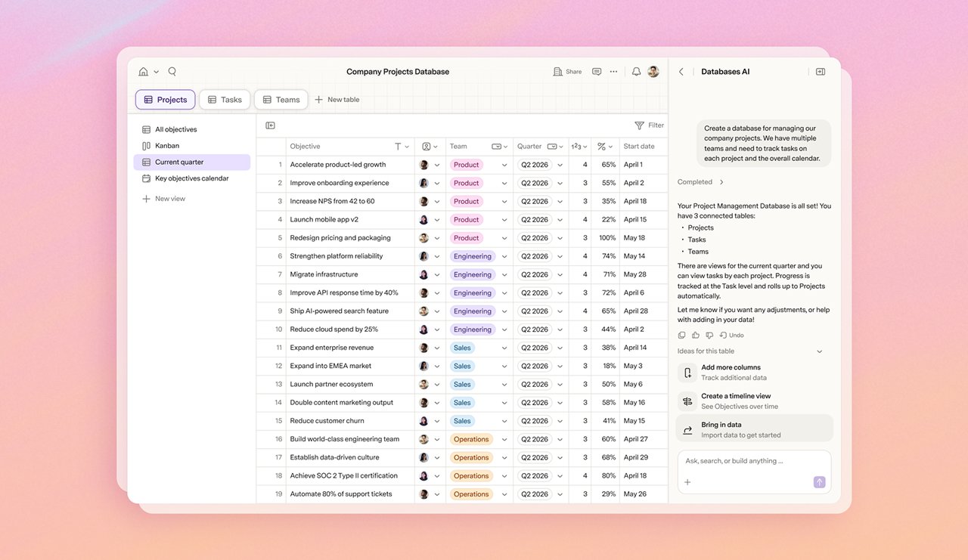Switch to the Teams tab
The height and width of the screenshot is (560, 968).
281,100
